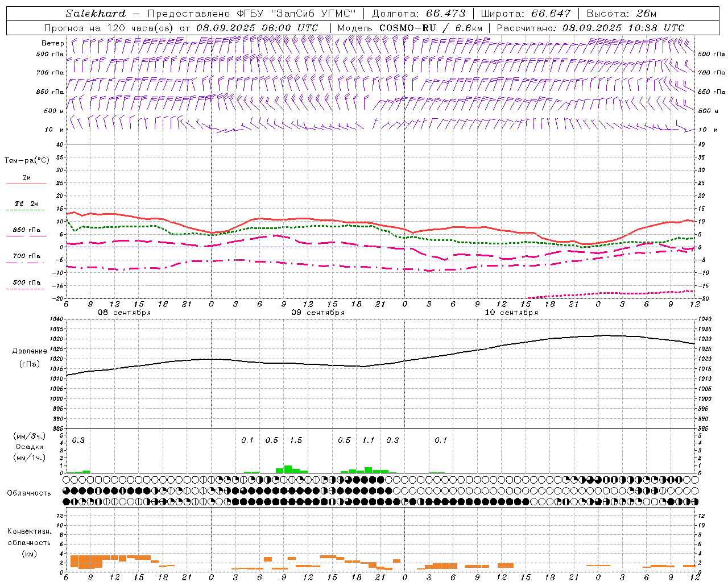Click the "(гПа)" unit label under Давление
Viewport: 728px width, 582px height.
[x=30, y=364]
